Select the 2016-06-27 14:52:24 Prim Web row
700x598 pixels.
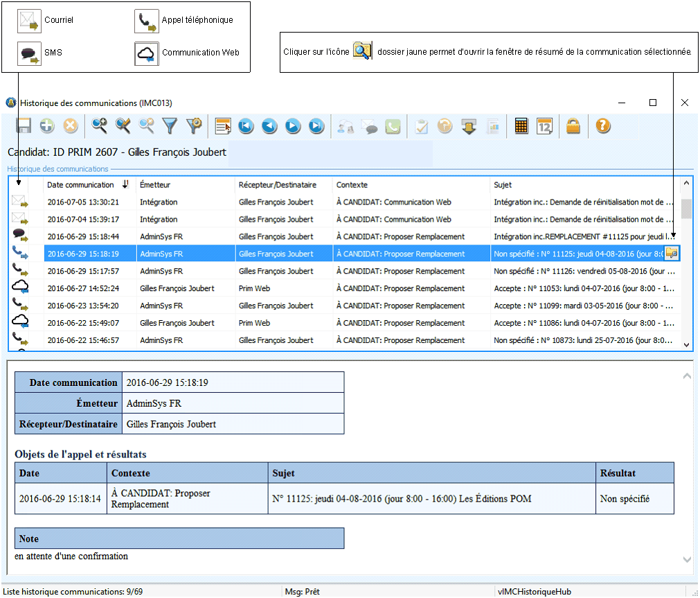pyautogui.click(x=83, y=288)
